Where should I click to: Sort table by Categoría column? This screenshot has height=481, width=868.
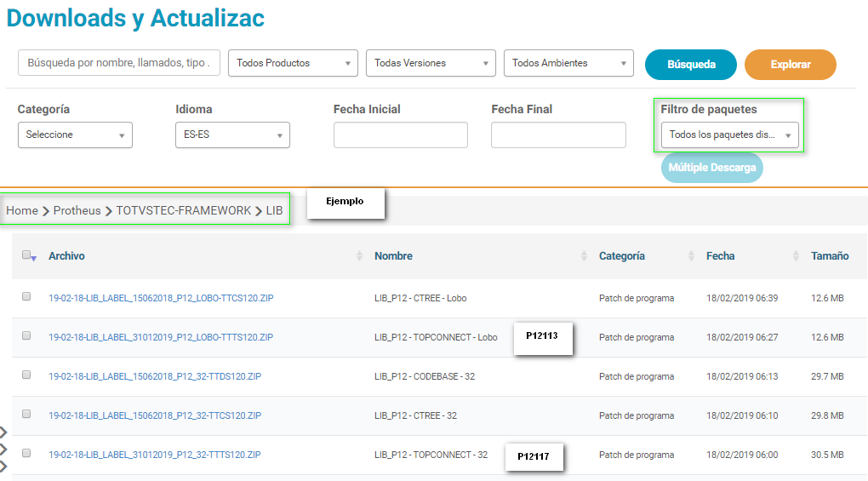coord(622,255)
